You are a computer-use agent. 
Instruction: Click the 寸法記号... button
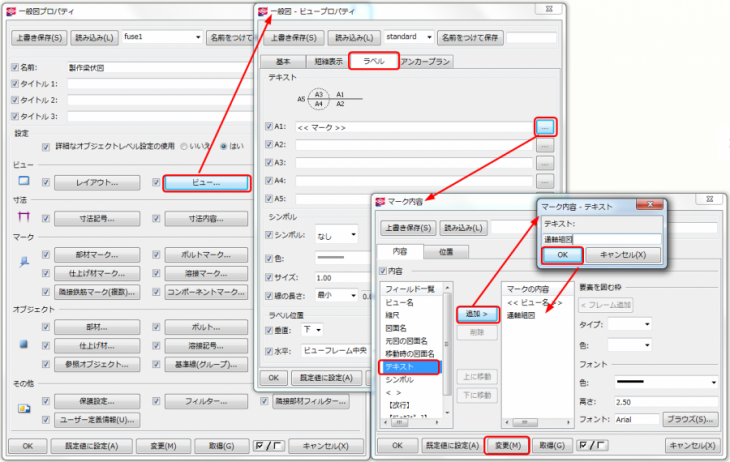pos(97,218)
